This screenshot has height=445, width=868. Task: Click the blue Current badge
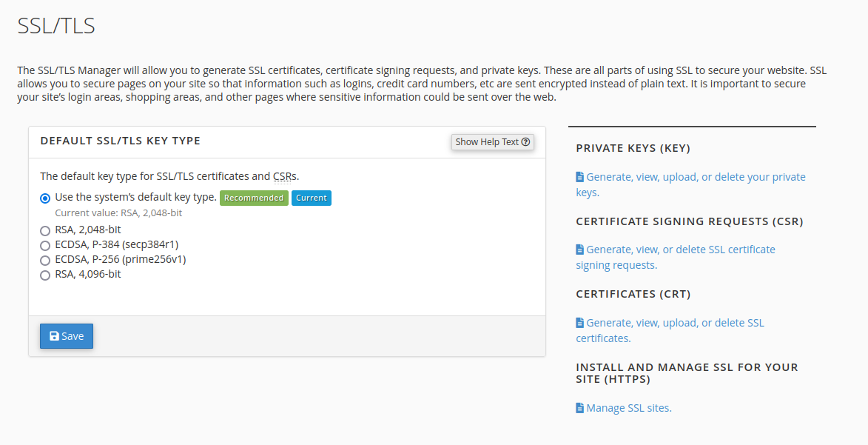coord(311,198)
